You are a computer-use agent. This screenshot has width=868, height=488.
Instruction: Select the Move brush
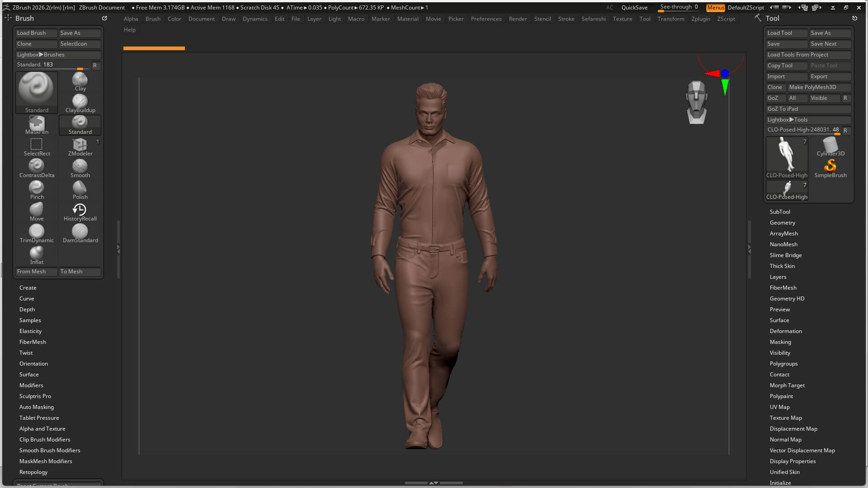(37, 212)
